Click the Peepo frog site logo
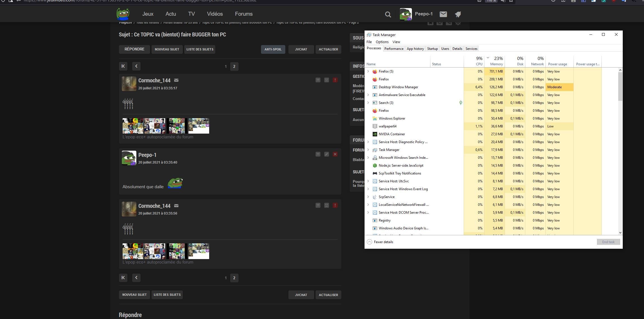Image resolution: width=644 pixels, height=319 pixels. pos(123,14)
